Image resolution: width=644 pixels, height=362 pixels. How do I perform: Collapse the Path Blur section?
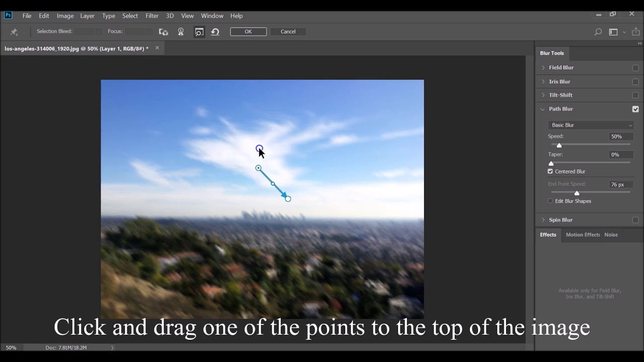tap(543, 109)
